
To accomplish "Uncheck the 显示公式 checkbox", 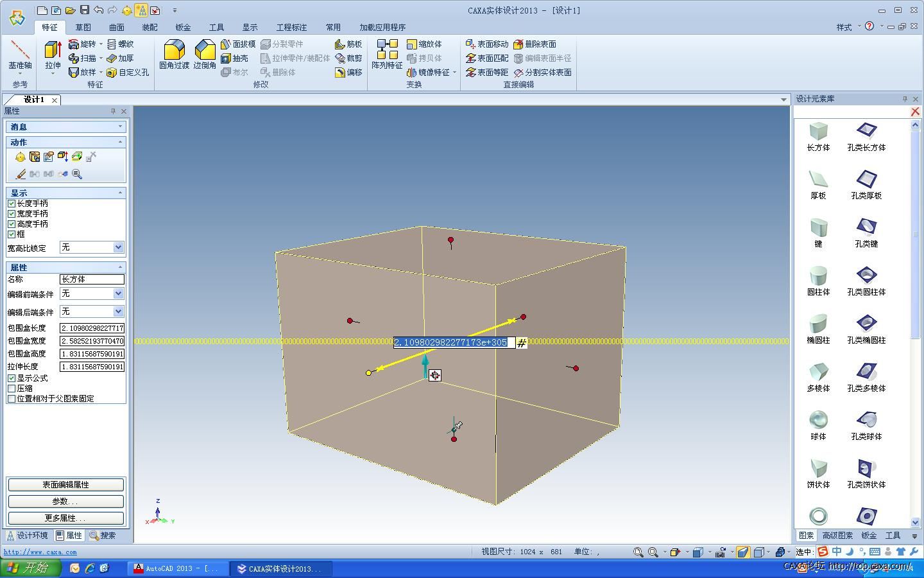I will tap(12, 378).
